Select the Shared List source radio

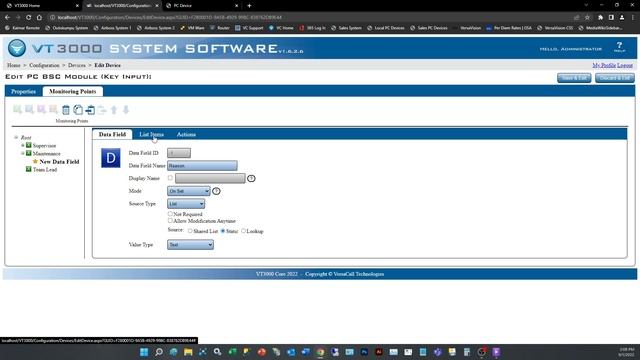(190, 231)
